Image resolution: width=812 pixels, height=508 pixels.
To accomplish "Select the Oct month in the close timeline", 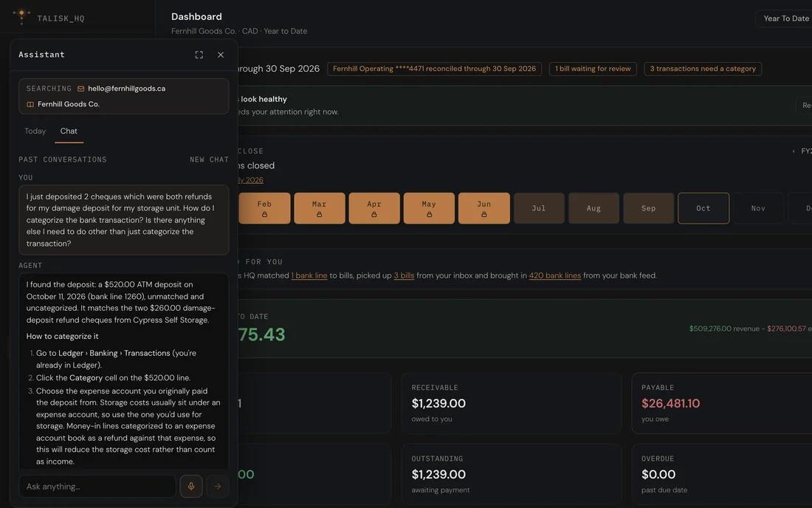I will (703, 208).
